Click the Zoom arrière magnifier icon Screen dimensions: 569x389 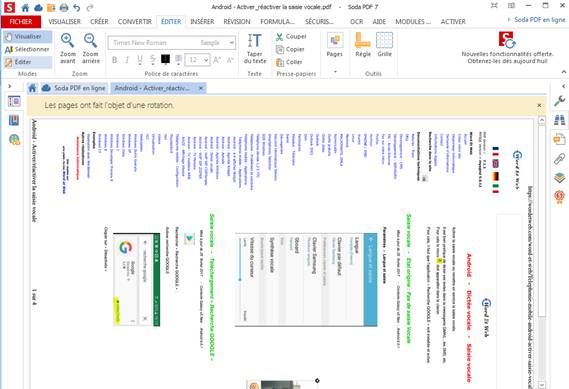point(90,40)
